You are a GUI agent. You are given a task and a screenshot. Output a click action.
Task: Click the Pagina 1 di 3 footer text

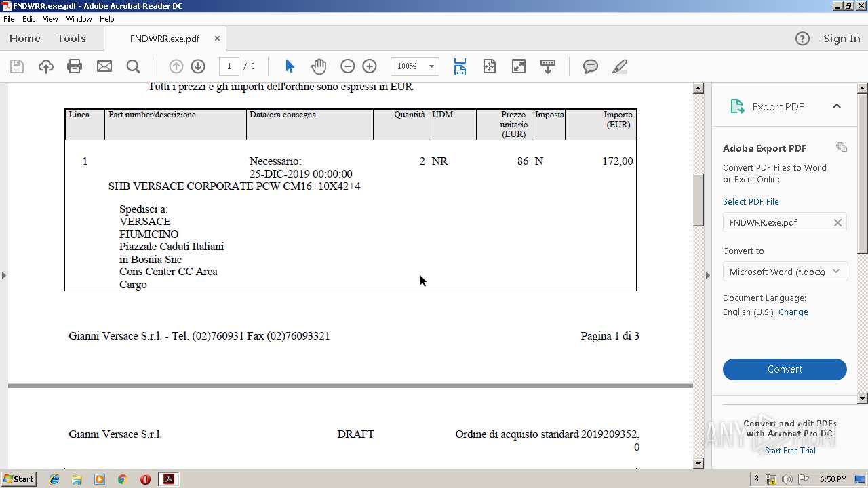(x=610, y=336)
